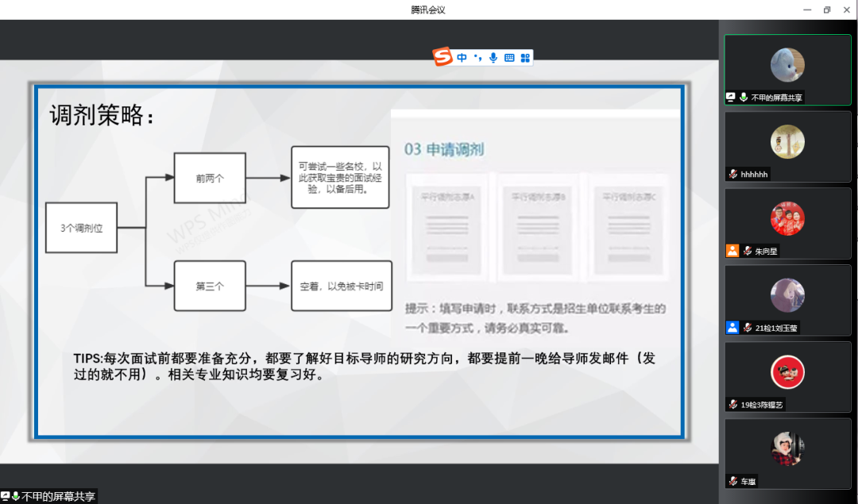The width and height of the screenshot is (858, 504).
Task: Close the 腾讯会议 window
Action: coord(847,10)
